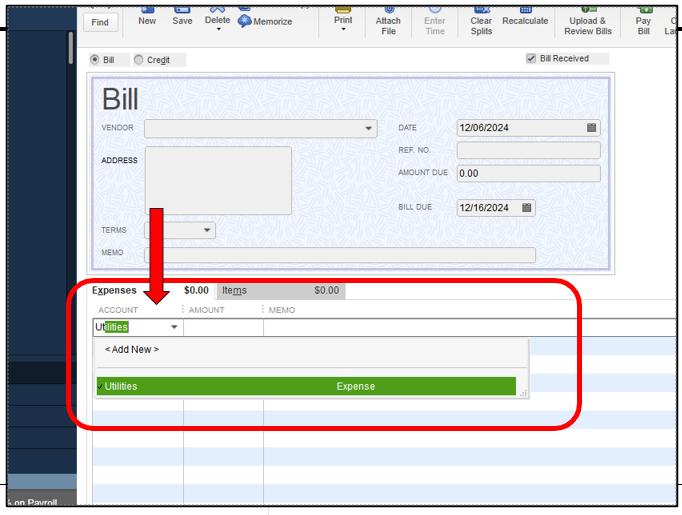This screenshot has width=682, height=515.
Task: Create a new bill with New
Action: pyautogui.click(x=147, y=17)
